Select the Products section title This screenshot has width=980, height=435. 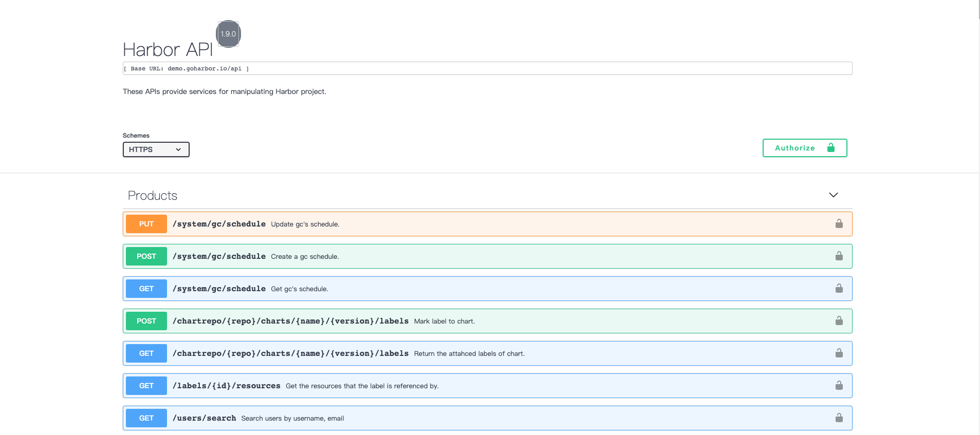pyautogui.click(x=153, y=196)
